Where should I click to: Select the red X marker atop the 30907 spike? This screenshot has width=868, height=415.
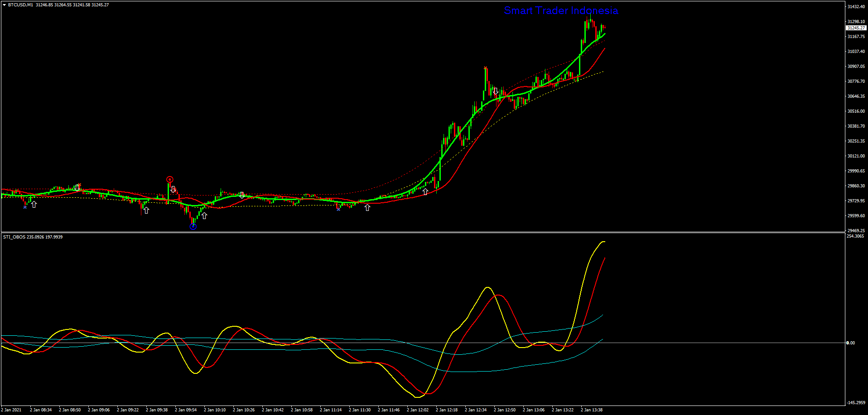[x=486, y=68]
